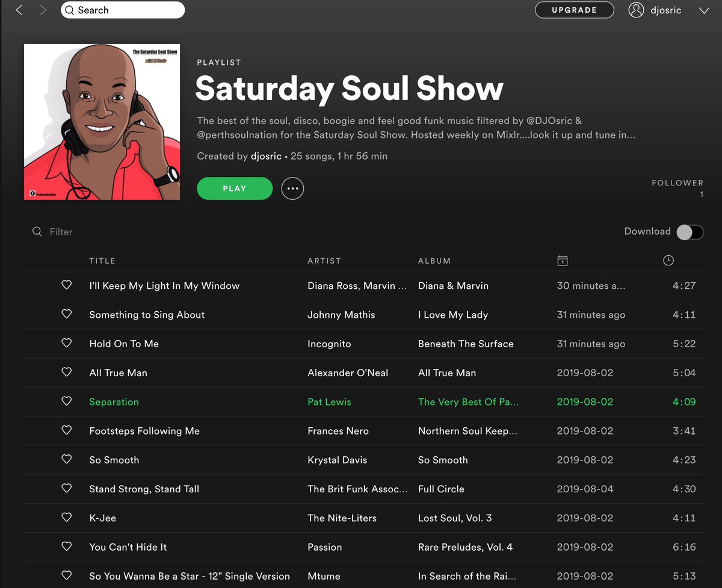Open album Lost Soul, Vol. 3

click(x=455, y=518)
